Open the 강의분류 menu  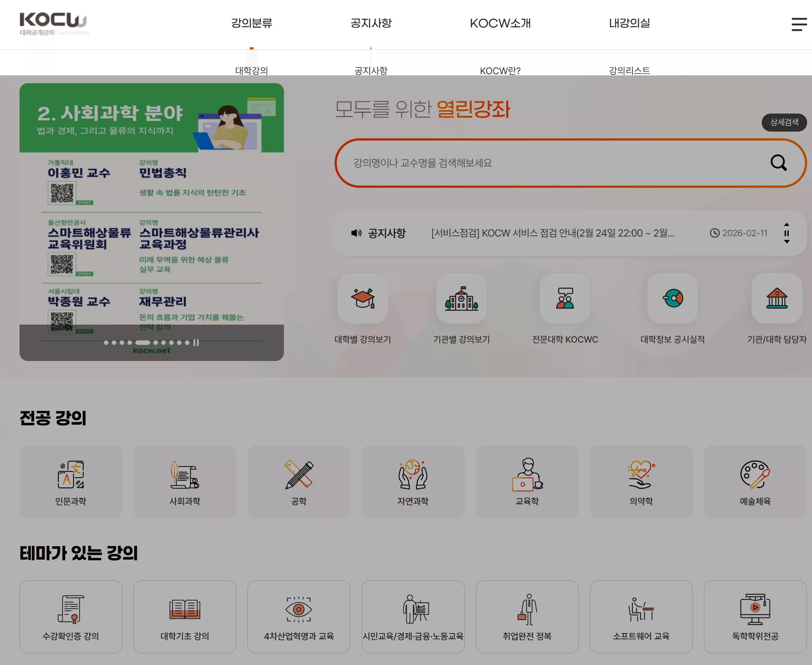click(252, 23)
